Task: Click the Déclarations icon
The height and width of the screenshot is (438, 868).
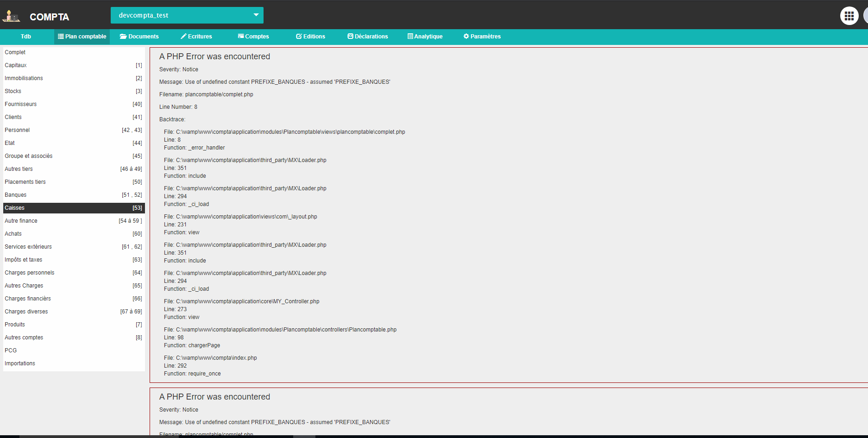Action: tap(351, 37)
